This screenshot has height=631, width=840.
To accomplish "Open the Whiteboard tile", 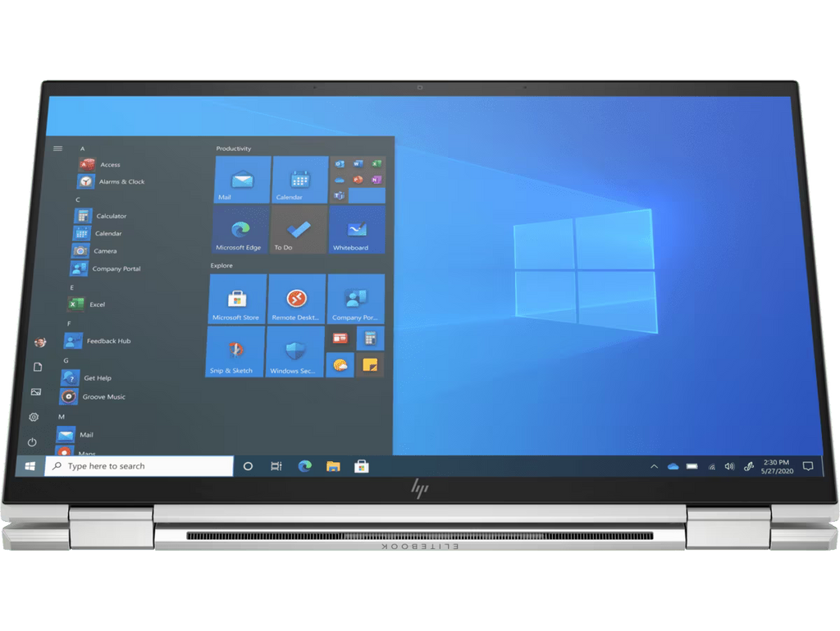I will point(357,229).
